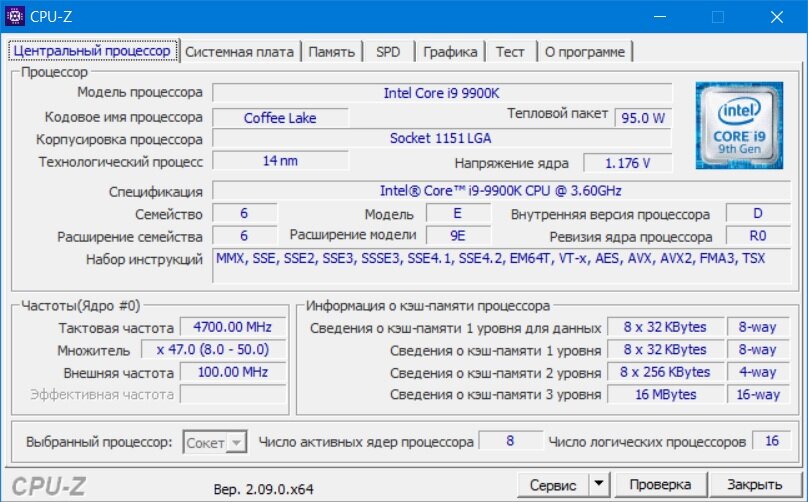The image size is (808, 502).
Task: Open the Тест tab
Action: pyautogui.click(x=510, y=52)
